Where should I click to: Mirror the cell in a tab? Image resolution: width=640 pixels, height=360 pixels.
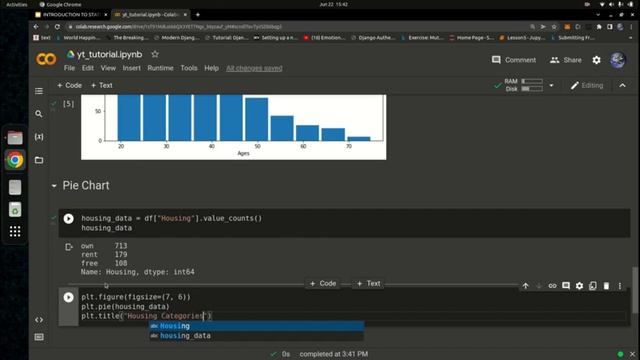point(593,286)
